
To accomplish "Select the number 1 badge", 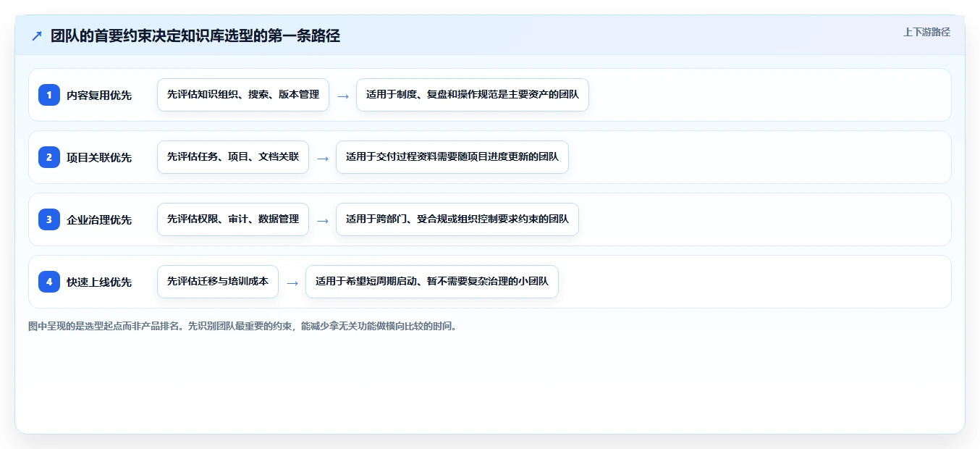I will coord(49,95).
